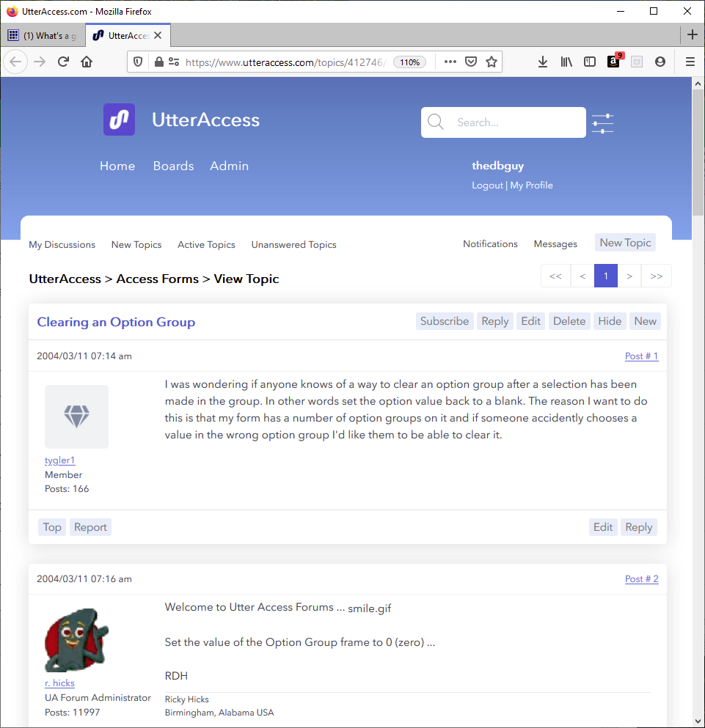
Task: Jump to last page with >>
Action: click(656, 276)
